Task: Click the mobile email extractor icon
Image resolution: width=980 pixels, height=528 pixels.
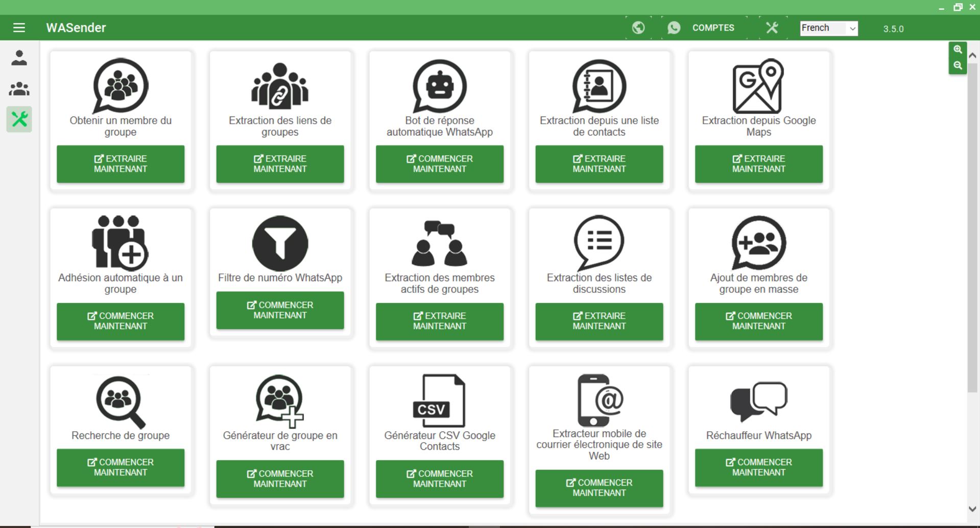Action: pyautogui.click(x=600, y=400)
